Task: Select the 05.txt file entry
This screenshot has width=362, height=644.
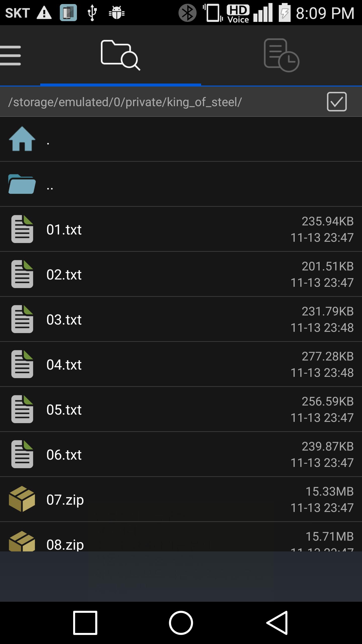Action: 64,410
